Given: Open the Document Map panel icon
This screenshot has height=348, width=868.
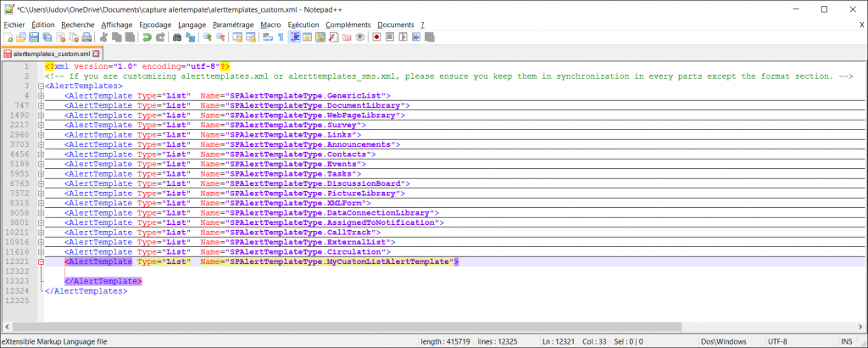Looking at the screenshot, I should click(320, 37).
